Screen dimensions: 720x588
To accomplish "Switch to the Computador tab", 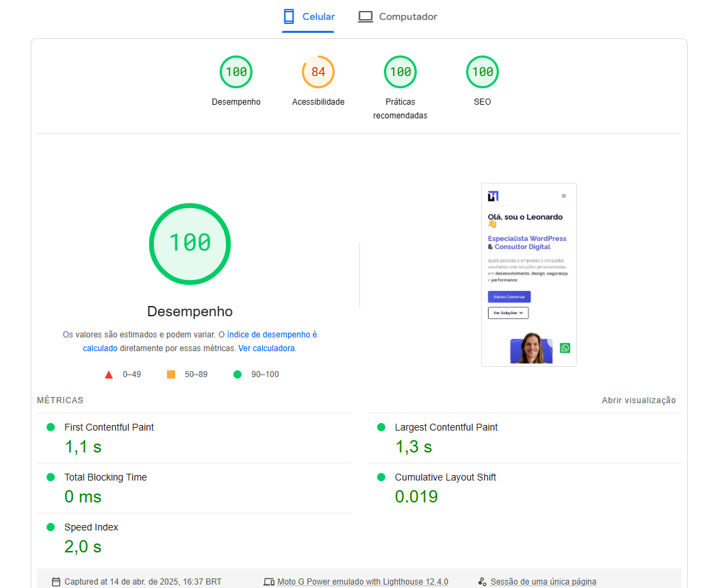I will point(398,17).
